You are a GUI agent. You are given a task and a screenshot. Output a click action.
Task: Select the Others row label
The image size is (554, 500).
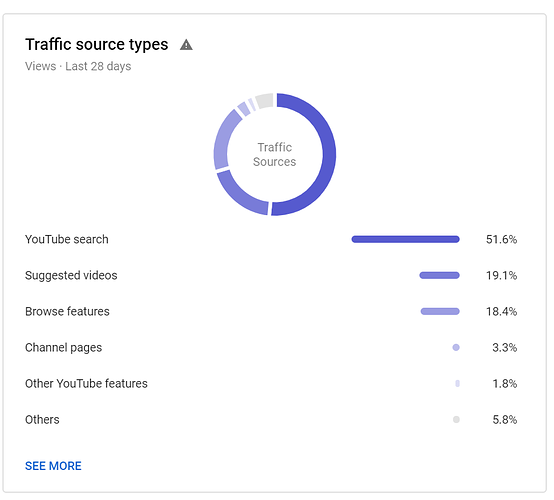click(42, 419)
